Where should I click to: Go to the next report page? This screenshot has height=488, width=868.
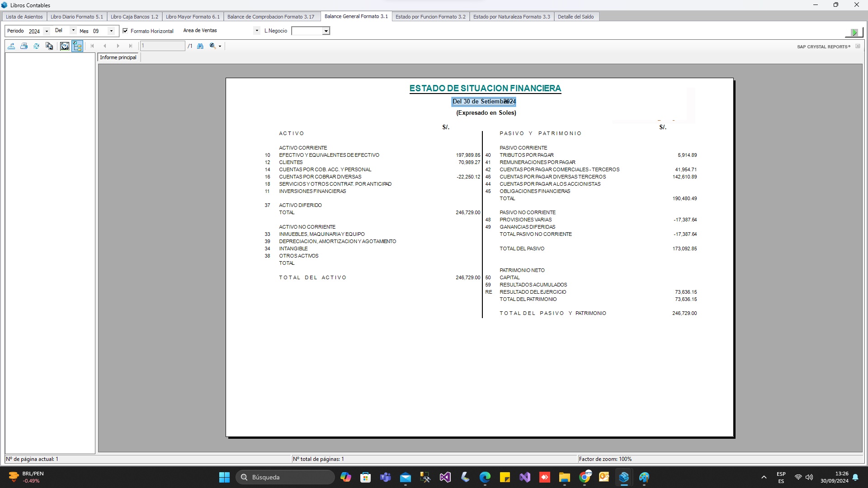(x=118, y=46)
